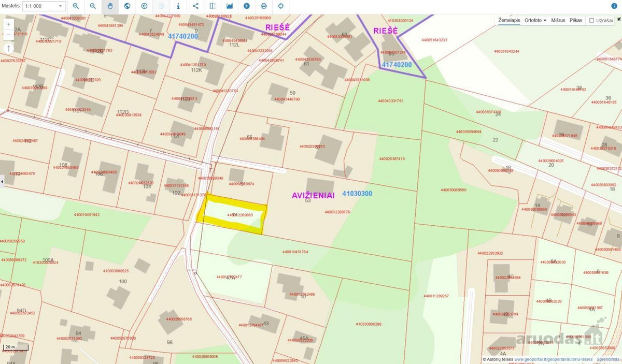Click the map zoom out minus button

8,34
